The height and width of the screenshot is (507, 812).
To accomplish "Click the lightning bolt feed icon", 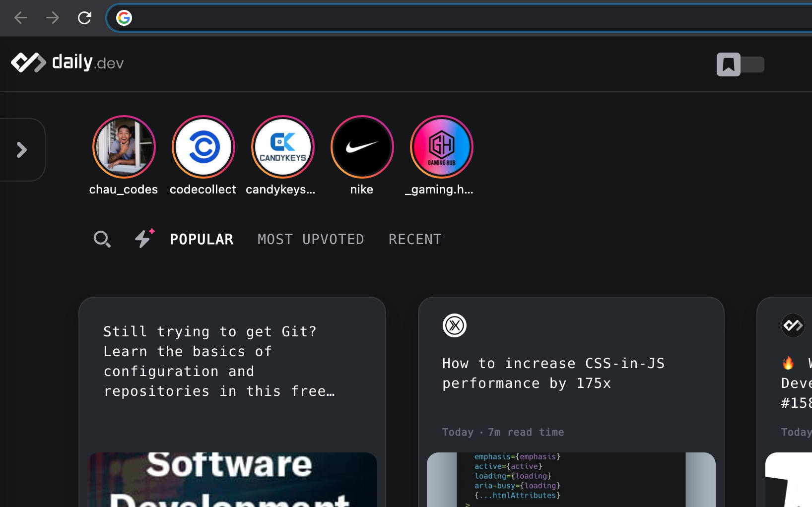I will coord(144,238).
